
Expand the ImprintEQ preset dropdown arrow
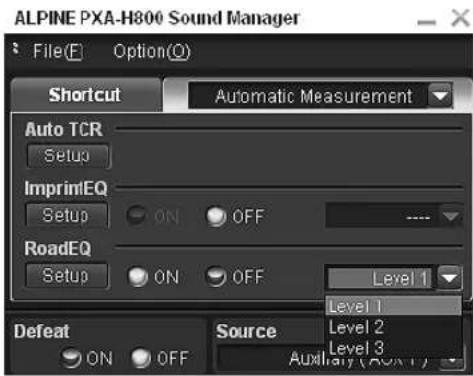click(x=451, y=216)
